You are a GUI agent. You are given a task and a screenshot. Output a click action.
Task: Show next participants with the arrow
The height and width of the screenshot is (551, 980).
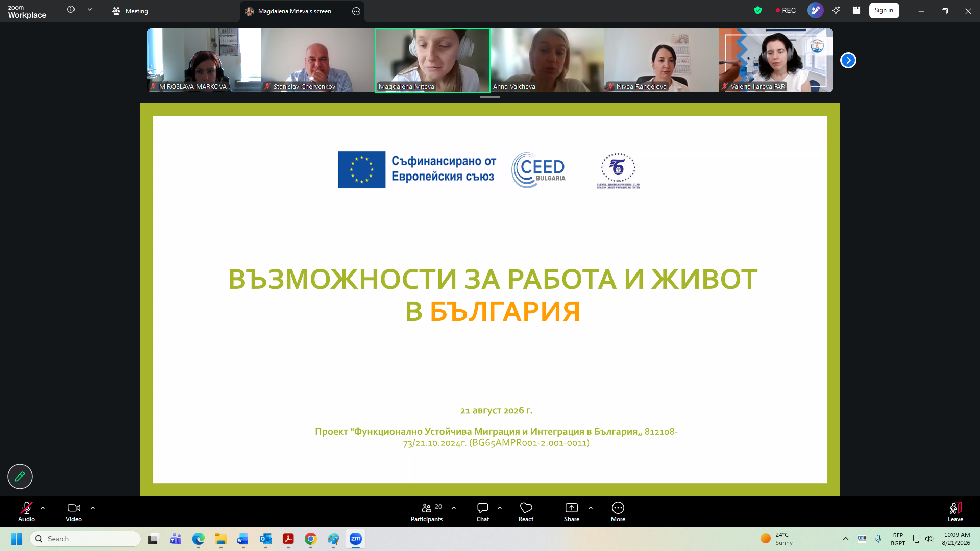point(848,60)
